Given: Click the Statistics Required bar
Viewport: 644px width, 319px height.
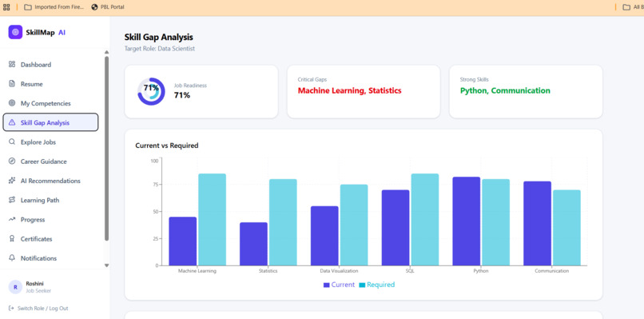Looking at the screenshot, I should click(283, 222).
